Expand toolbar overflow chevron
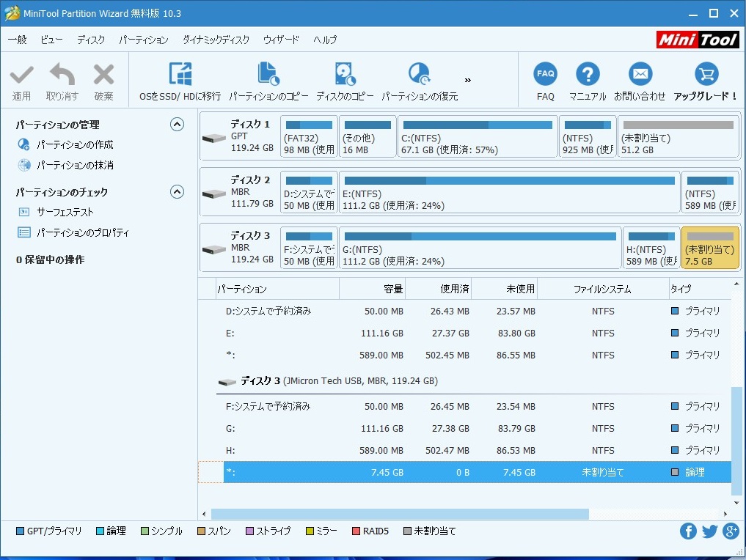Viewport: 746px width, 560px height. click(468, 80)
